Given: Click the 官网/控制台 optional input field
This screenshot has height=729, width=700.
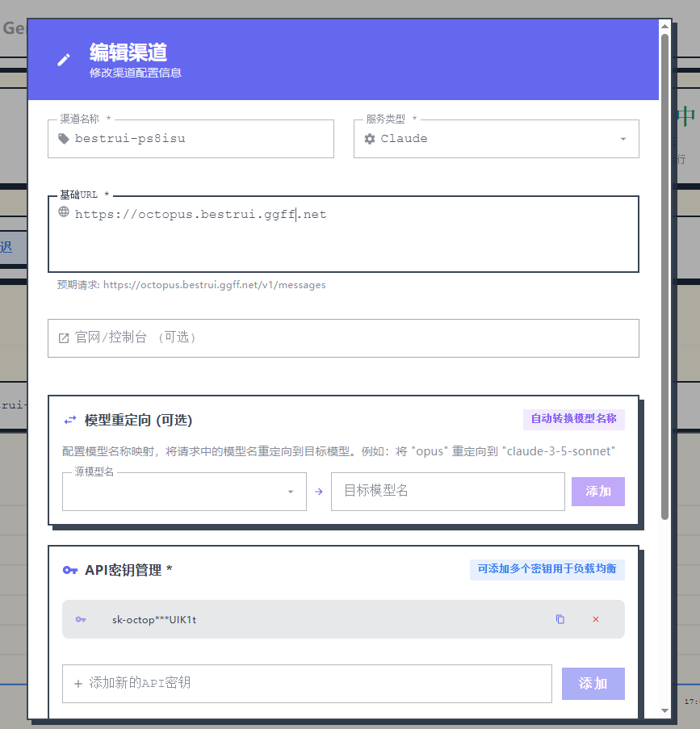Looking at the screenshot, I should pos(343,338).
